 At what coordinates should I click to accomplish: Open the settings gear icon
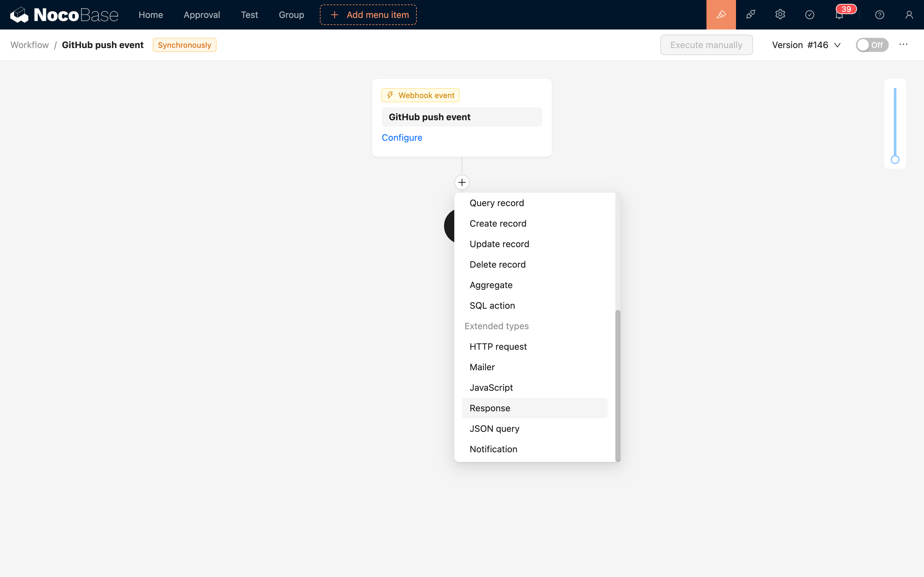pos(780,14)
